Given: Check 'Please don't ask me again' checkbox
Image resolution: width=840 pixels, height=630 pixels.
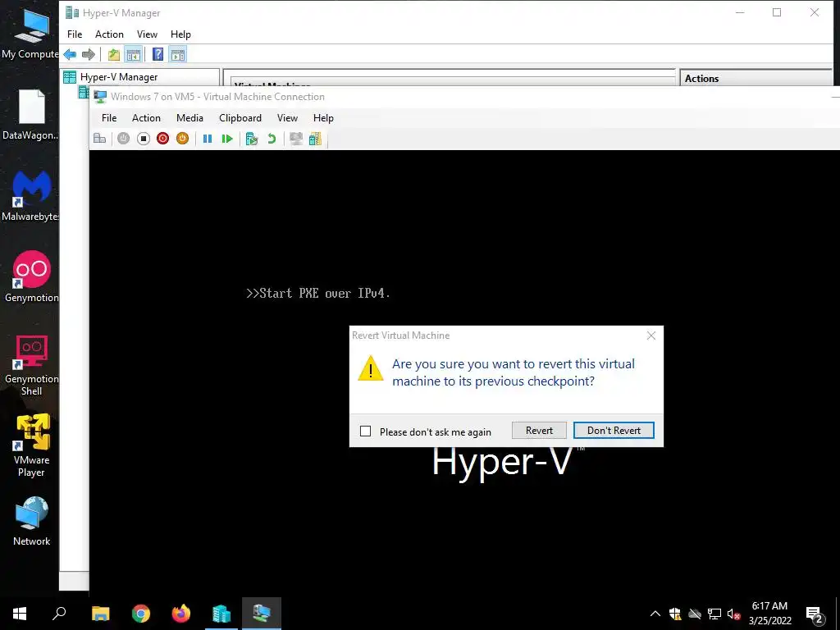Looking at the screenshot, I should click(365, 431).
